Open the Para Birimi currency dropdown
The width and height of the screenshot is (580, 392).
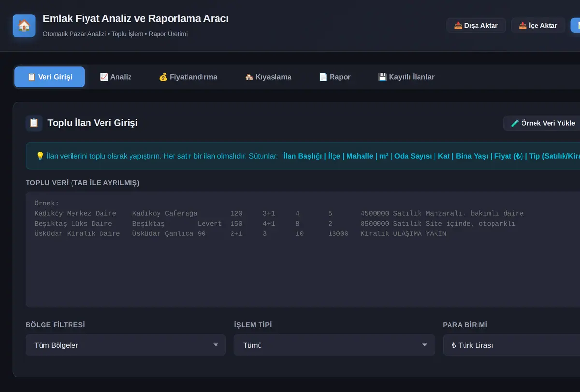(x=511, y=345)
